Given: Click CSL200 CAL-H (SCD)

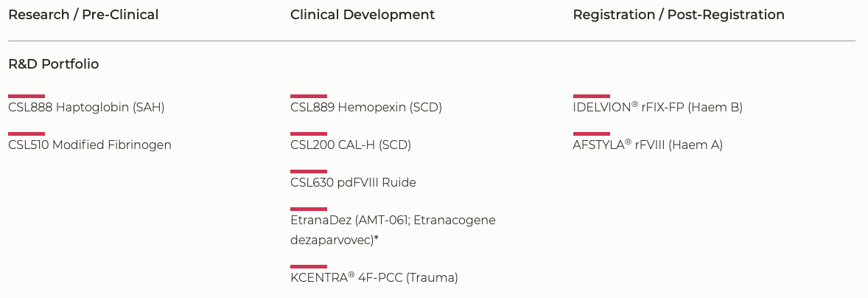Looking at the screenshot, I should [351, 145].
